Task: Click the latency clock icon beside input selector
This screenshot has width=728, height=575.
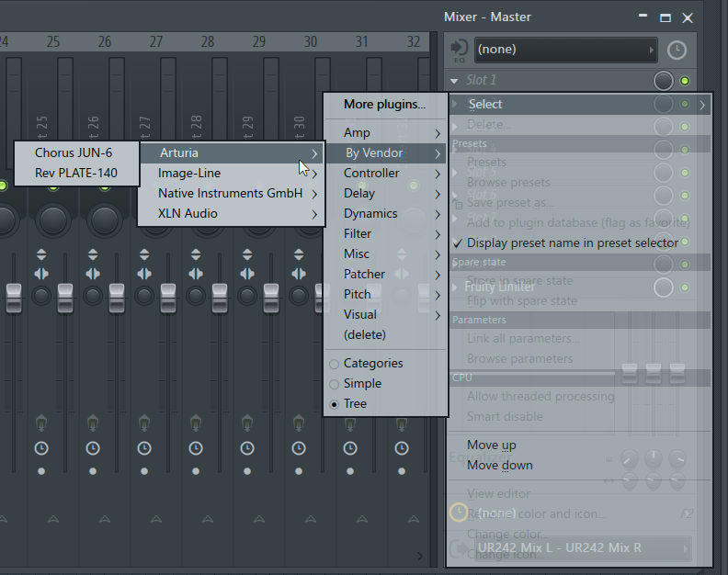Action: point(677,51)
